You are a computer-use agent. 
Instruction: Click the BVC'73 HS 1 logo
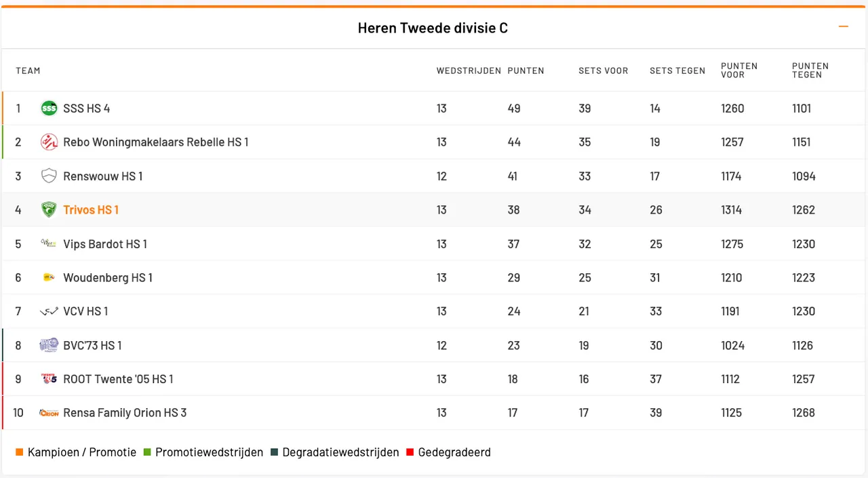coord(49,345)
